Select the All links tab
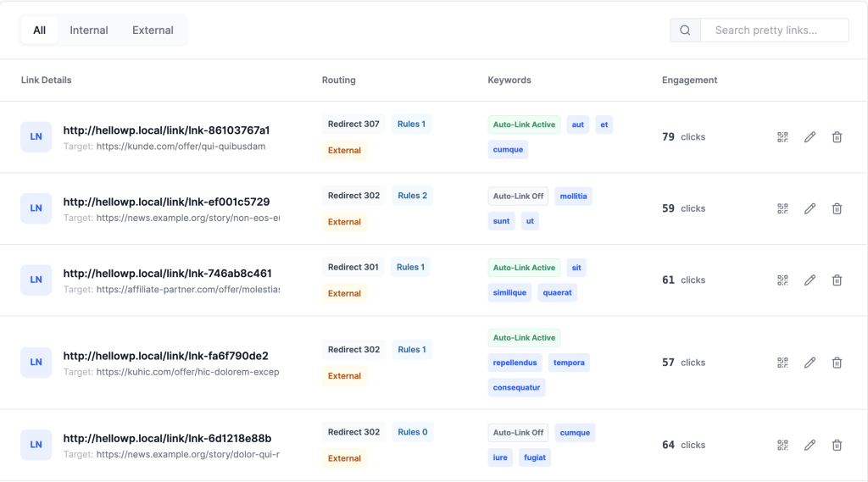This screenshot has width=868, height=482. [x=40, y=30]
